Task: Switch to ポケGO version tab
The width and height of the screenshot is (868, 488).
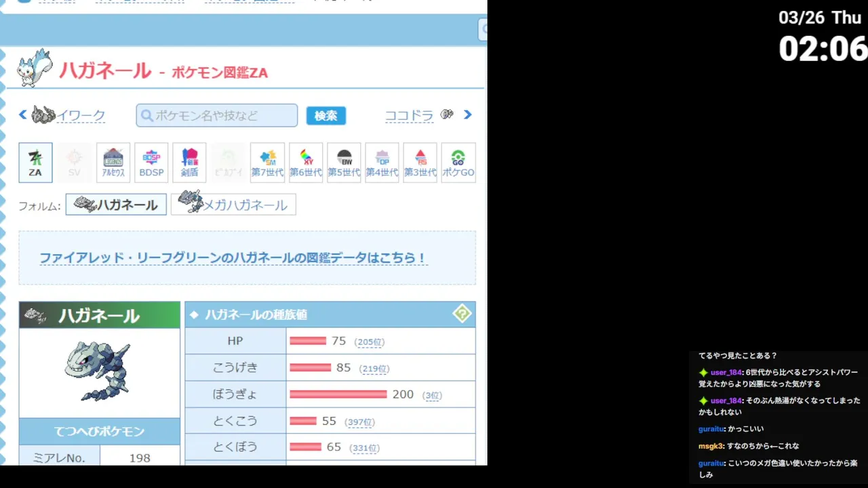Action: point(458,163)
